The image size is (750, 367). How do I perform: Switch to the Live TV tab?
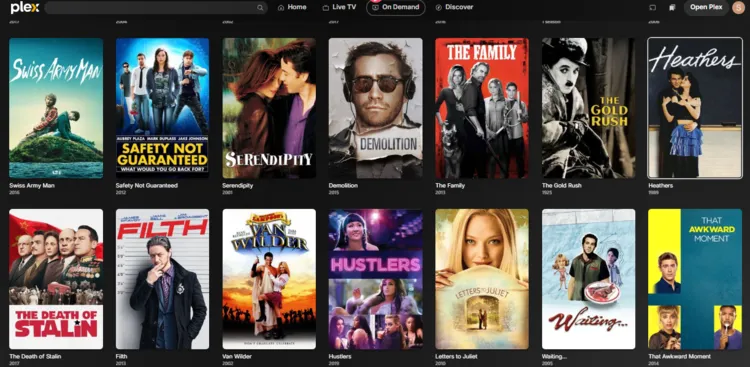(339, 7)
